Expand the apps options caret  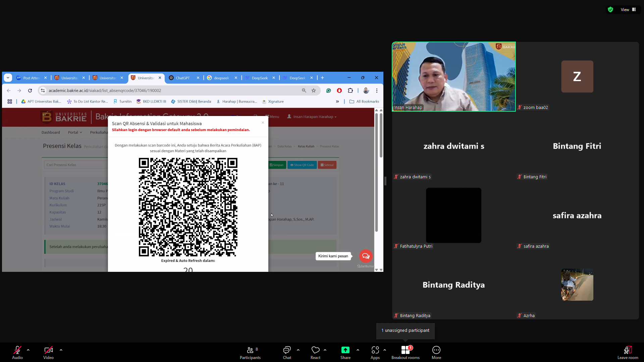coord(385,350)
